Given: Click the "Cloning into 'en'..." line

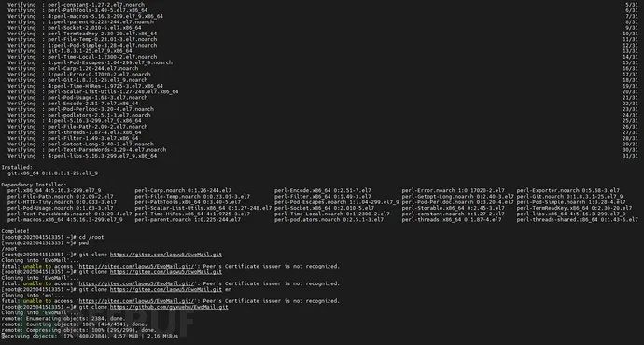Looking at the screenshot, I should pyautogui.click(x=33, y=296).
